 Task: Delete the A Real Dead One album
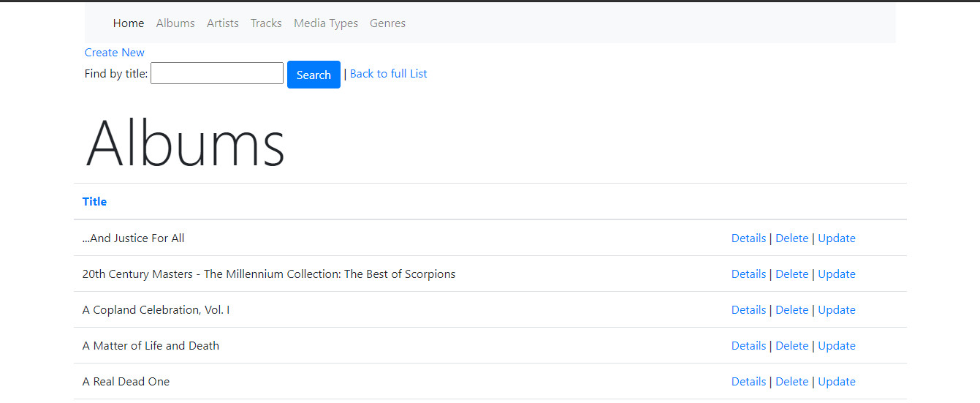click(791, 382)
